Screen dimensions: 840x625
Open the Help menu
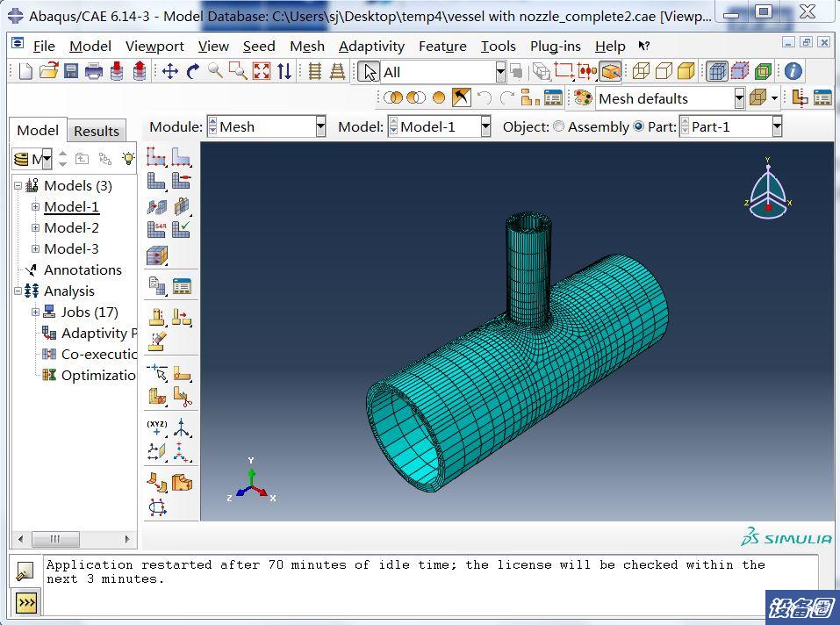tap(610, 47)
